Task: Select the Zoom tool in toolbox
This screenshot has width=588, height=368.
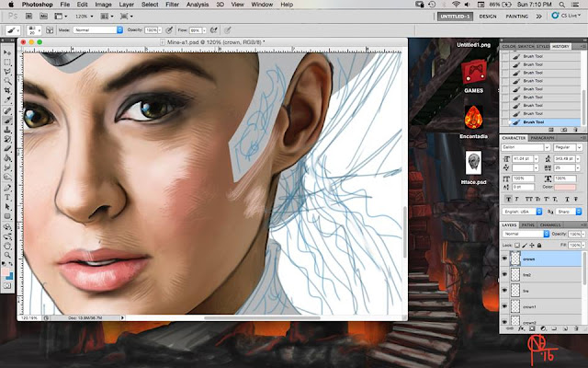Action: (x=7, y=256)
